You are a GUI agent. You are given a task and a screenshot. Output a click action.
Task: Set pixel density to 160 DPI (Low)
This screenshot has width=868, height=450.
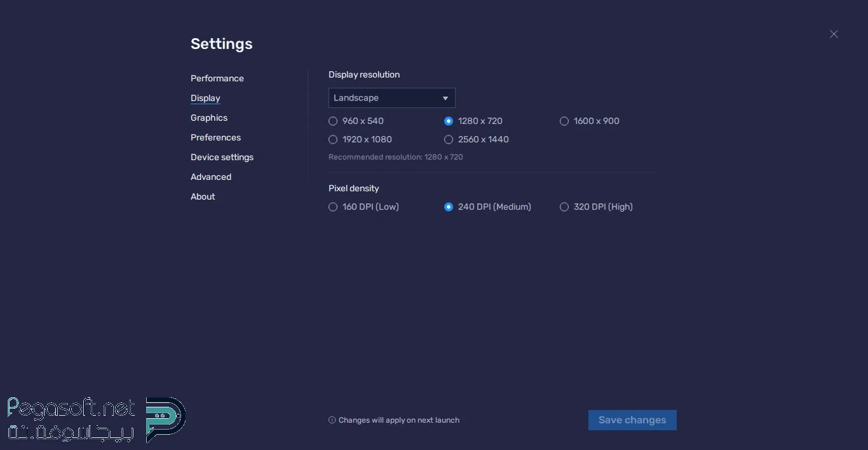[333, 207]
